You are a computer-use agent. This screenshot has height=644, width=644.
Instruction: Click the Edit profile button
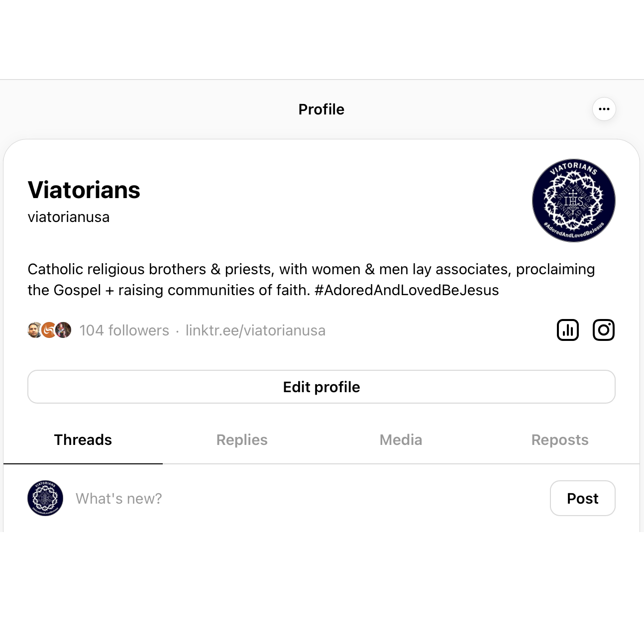[x=322, y=387]
